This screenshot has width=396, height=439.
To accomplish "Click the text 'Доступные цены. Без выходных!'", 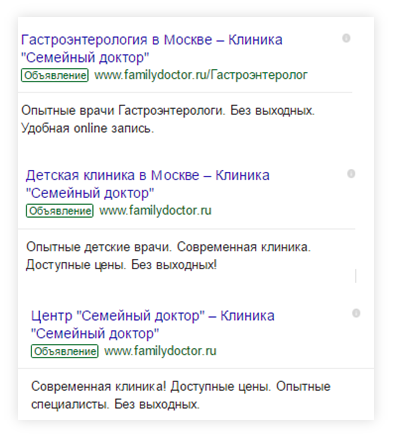I will point(121,265).
